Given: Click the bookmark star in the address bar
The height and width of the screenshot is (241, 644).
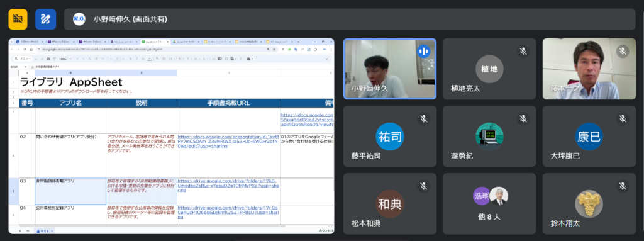Looking at the screenshot, I should click(x=274, y=49).
